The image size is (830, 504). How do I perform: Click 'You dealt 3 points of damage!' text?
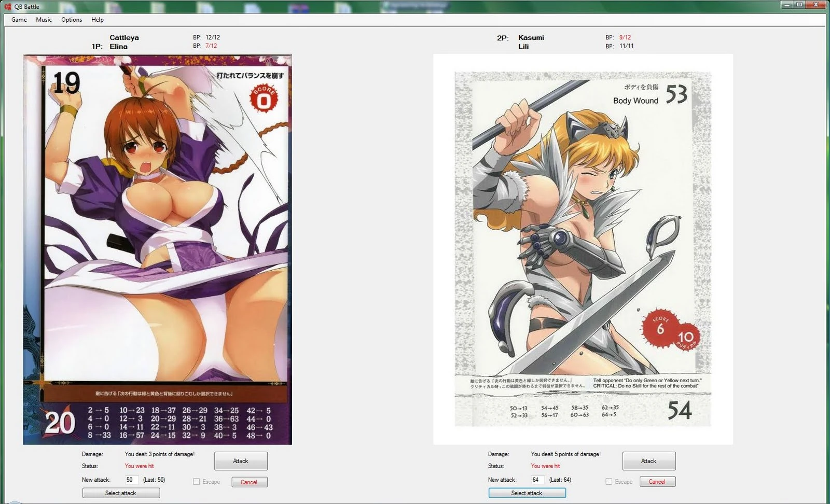[x=160, y=454]
